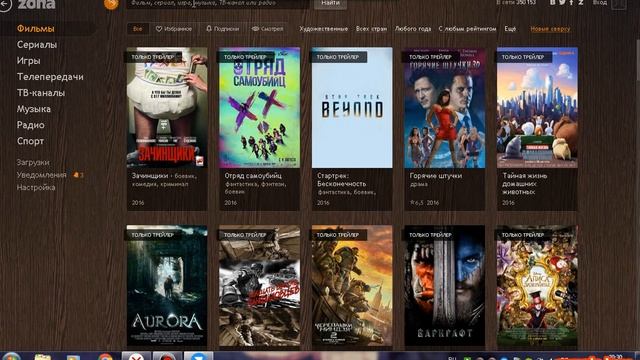Click ТОЛЬКО ТРЕЙЛЕР badge on Варкрафт poster
640x360 pixels.
coord(430,235)
